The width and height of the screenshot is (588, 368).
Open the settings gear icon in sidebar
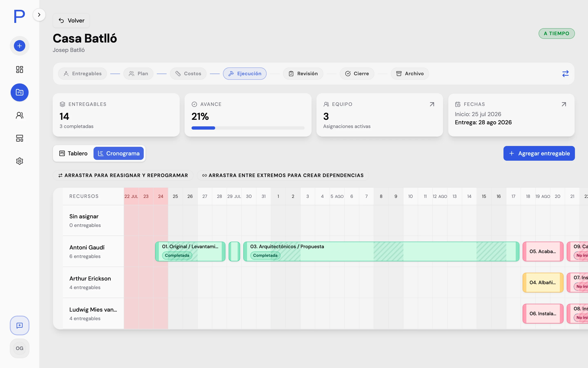tap(19, 161)
